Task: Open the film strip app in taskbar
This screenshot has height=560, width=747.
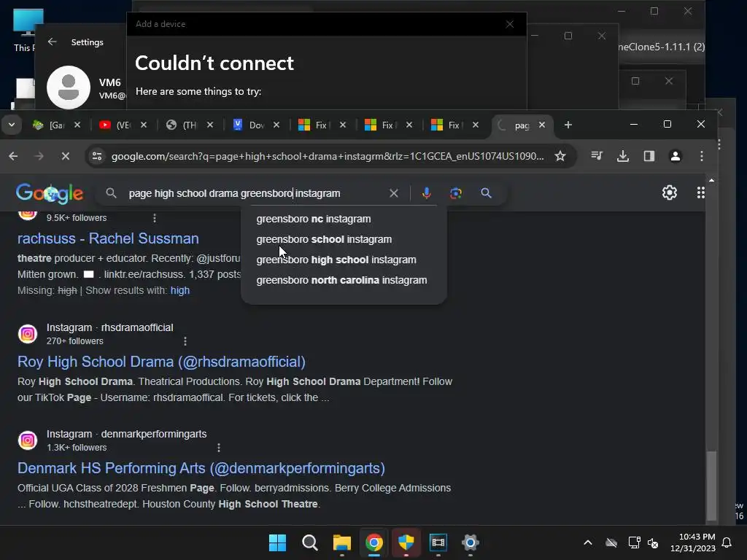Action: pos(438,542)
